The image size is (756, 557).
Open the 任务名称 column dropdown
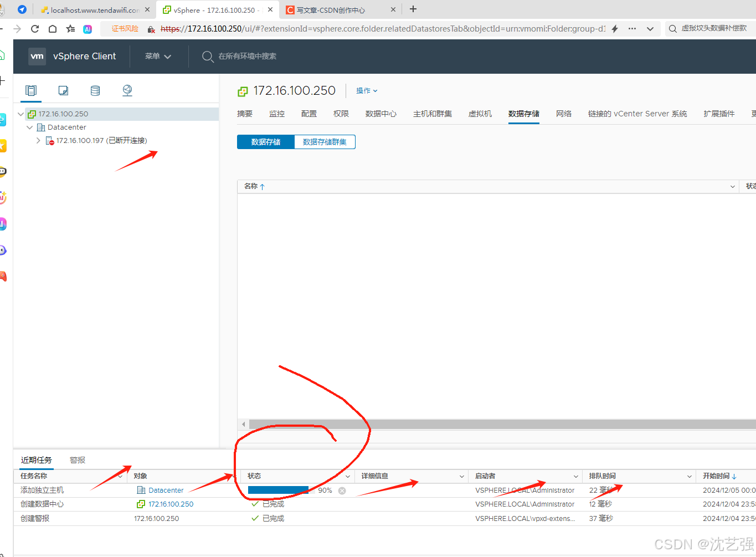tap(121, 476)
